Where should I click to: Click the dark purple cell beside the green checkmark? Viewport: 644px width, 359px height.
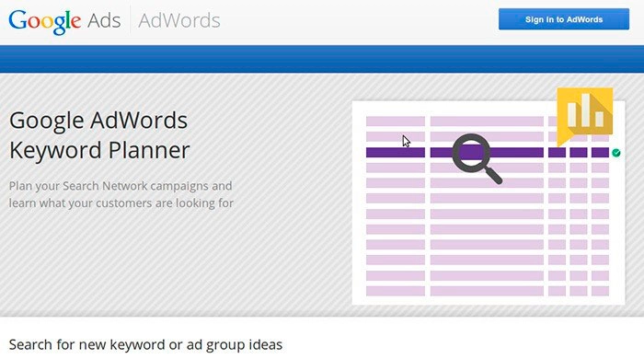[600, 153]
